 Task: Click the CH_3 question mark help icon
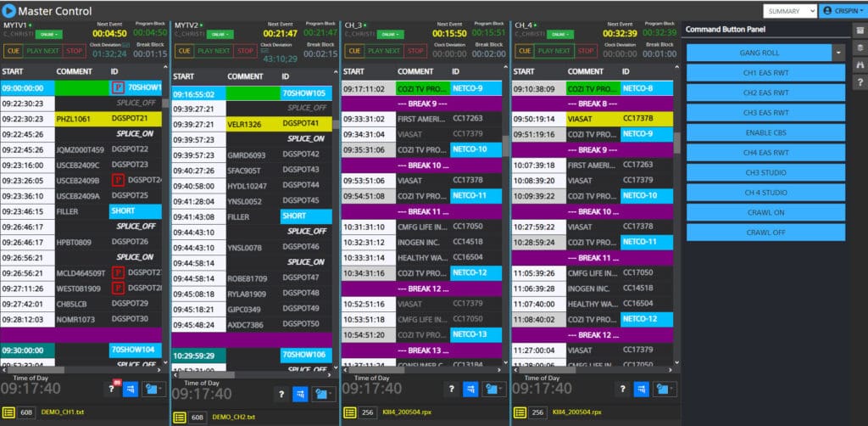452,389
